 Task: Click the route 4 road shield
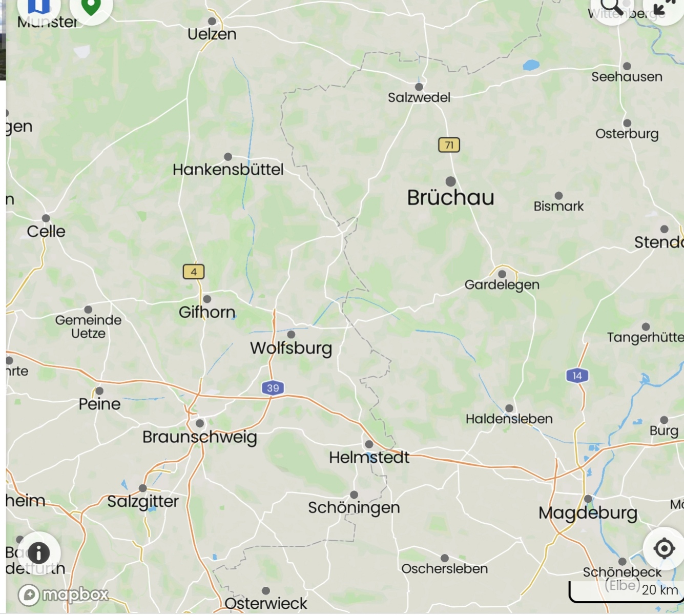point(194,272)
